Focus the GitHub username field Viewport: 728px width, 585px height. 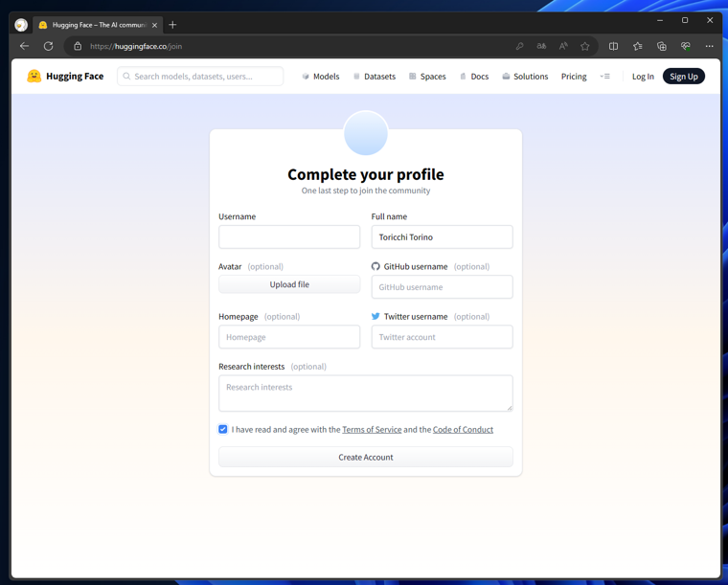tap(442, 287)
